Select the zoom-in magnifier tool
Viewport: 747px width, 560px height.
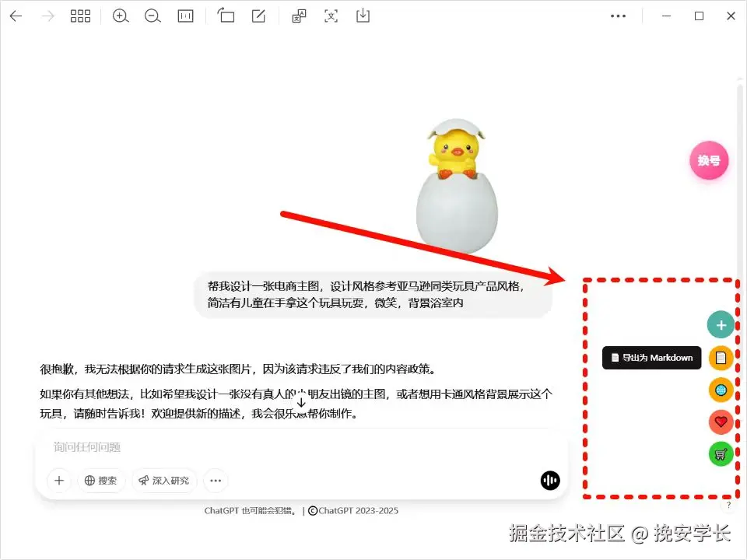pos(121,16)
